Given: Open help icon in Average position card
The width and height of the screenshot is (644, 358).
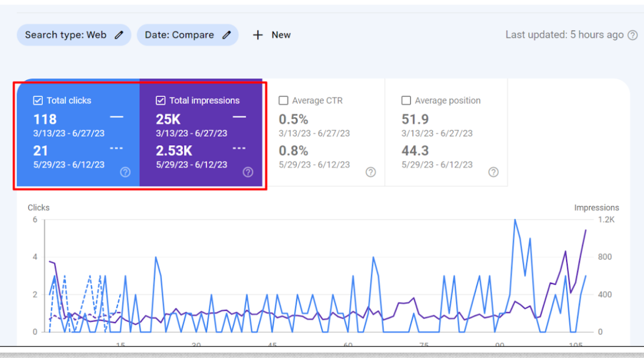Looking at the screenshot, I should click(x=493, y=172).
